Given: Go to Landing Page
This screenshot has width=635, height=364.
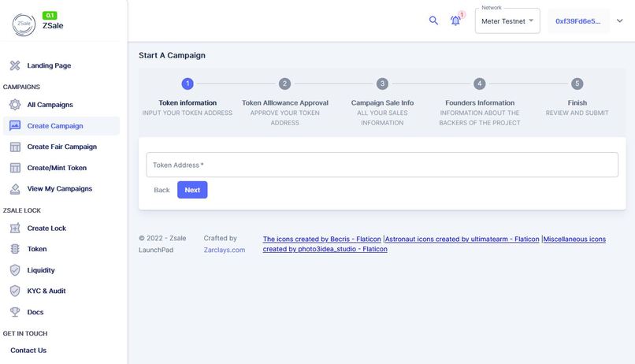Looking at the screenshot, I should point(49,65).
